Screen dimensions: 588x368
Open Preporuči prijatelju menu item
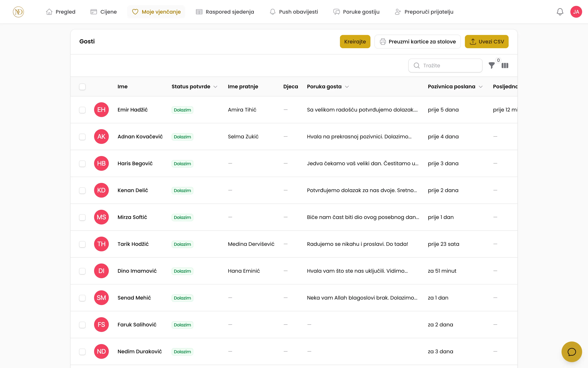point(424,12)
